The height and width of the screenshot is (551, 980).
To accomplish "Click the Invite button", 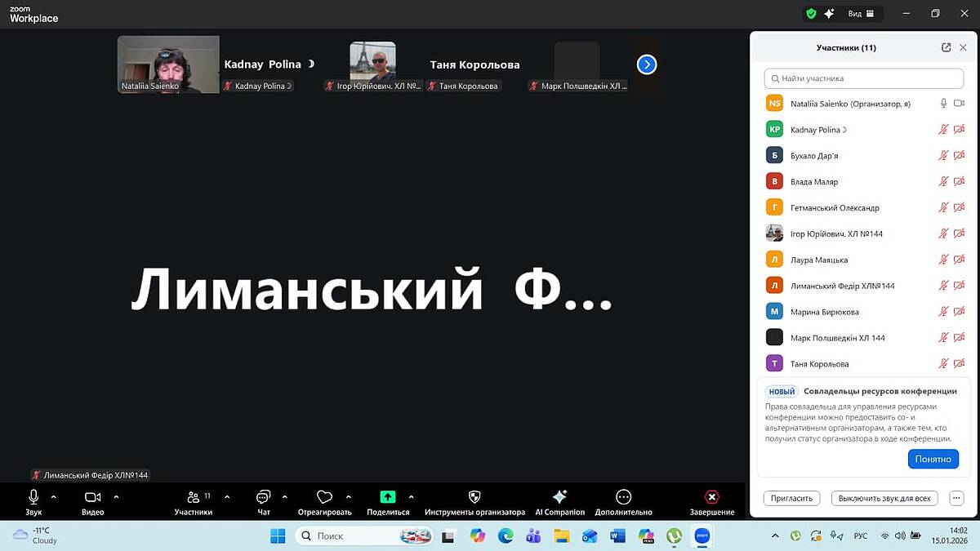I will click(x=792, y=498).
